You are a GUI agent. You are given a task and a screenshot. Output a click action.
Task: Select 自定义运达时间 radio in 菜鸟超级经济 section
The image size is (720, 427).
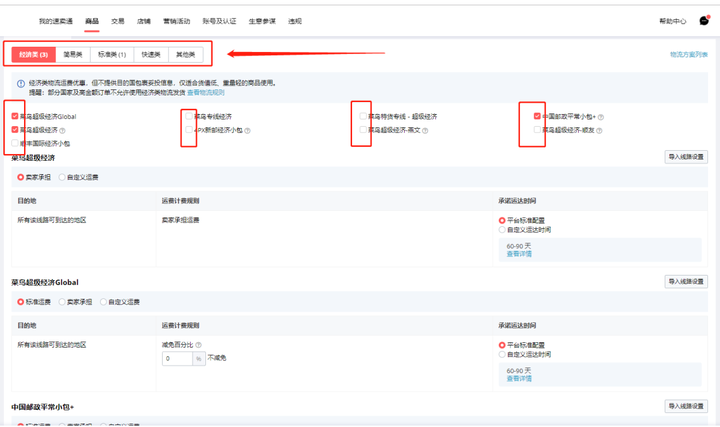(502, 230)
